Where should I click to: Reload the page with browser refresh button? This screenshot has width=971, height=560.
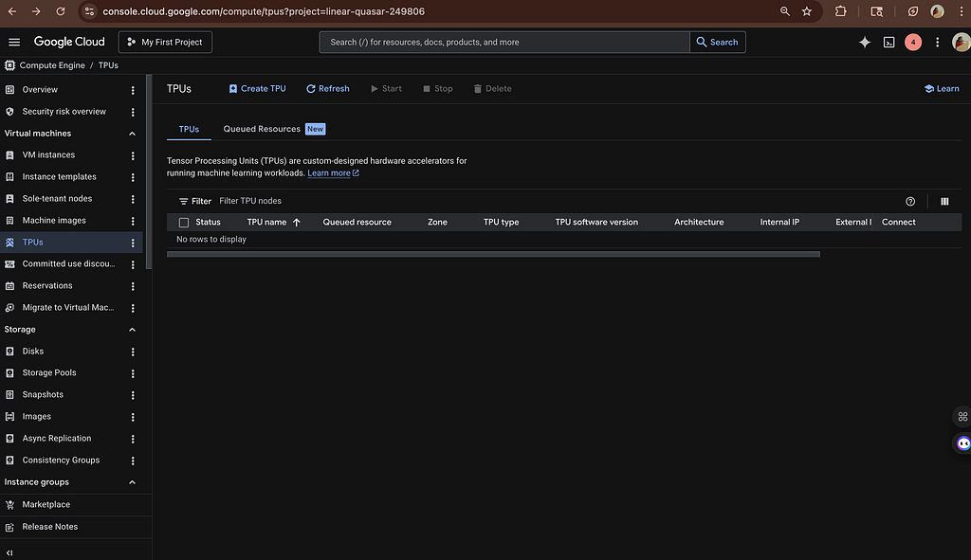tap(60, 11)
